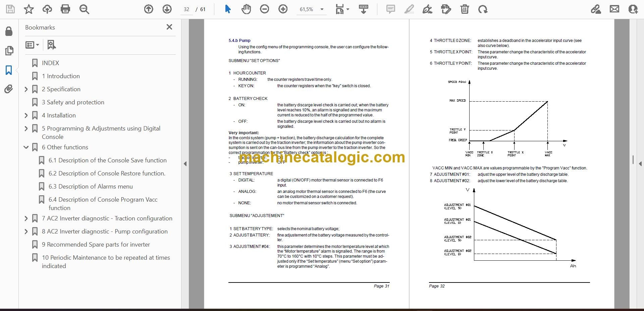Close the Bookmarks panel
644x311 pixels.
point(169,27)
